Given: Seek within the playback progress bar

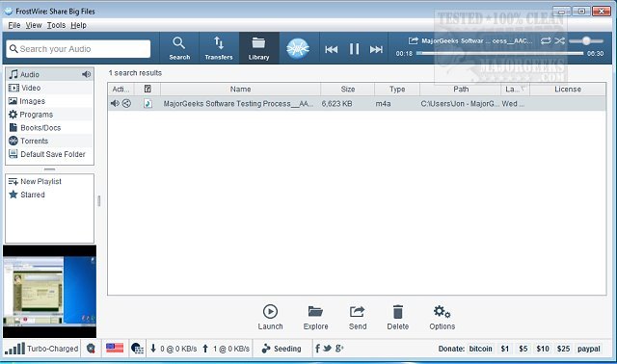Looking at the screenshot, I should [x=499, y=53].
